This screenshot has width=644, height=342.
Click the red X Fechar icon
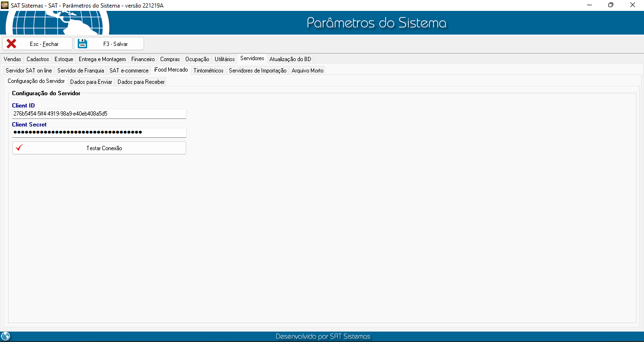click(11, 44)
